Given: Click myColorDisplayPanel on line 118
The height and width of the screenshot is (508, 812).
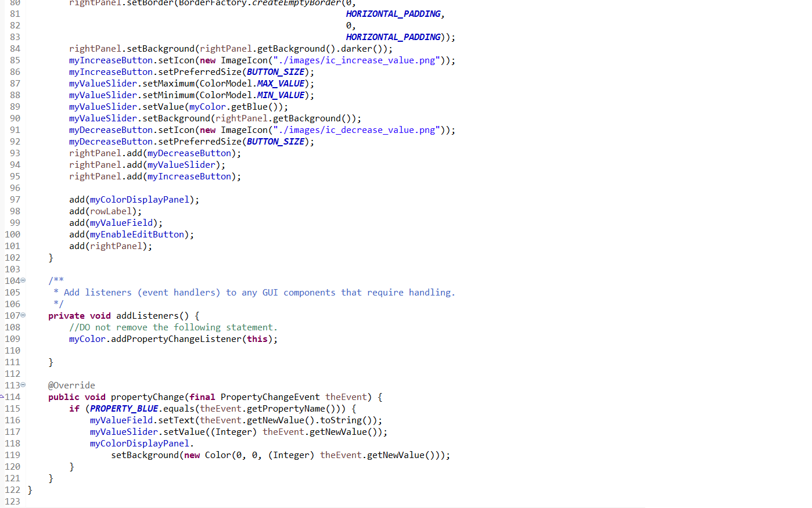Looking at the screenshot, I should tap(139, 444).
